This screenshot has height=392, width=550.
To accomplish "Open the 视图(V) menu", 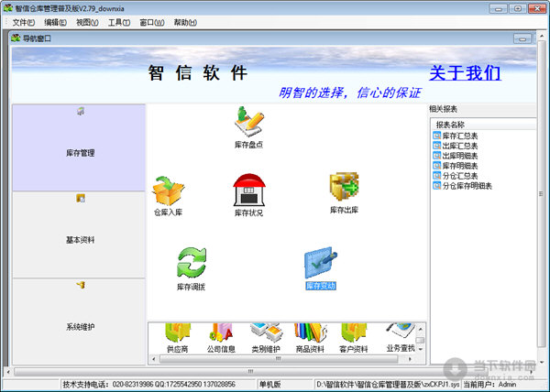I will (x=87, y=22).
